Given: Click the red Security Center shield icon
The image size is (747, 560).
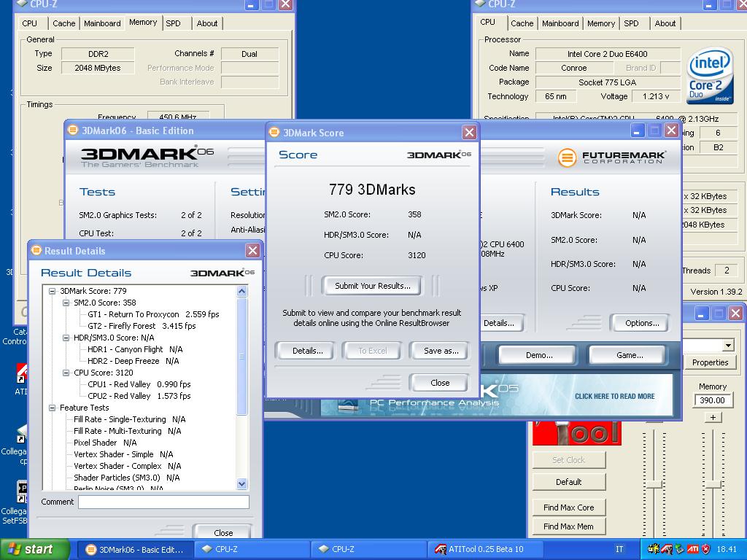Looking at the screenshot, I should click(706, 549).
